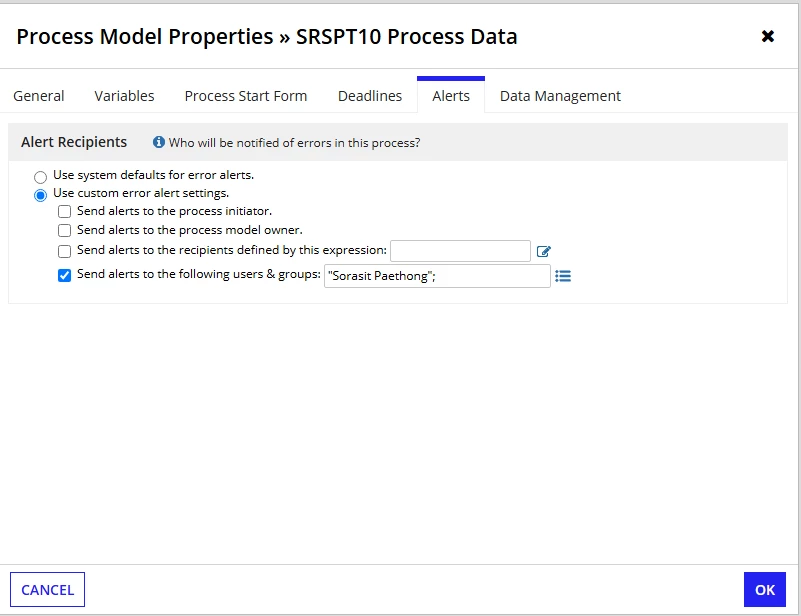Viewport: 801px width, 616px height.
Task: Confirm with the OK button
Action: [x=765, y=589]
